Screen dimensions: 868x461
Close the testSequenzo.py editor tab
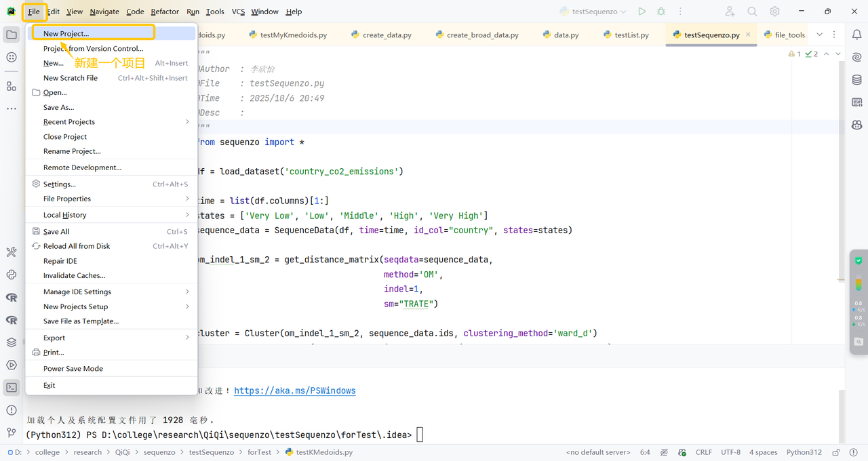tap(748, 35)
